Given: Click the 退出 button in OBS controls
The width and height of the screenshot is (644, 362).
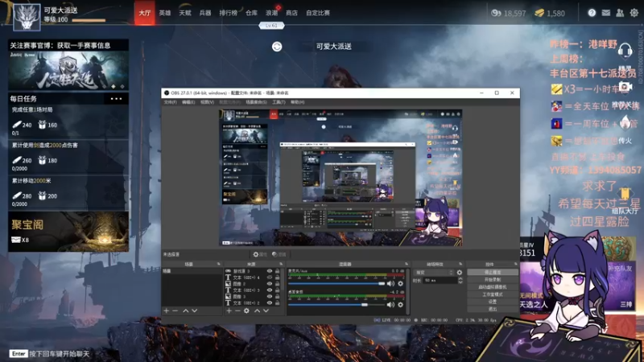Looking at the screenshot, I should point(493,309).
